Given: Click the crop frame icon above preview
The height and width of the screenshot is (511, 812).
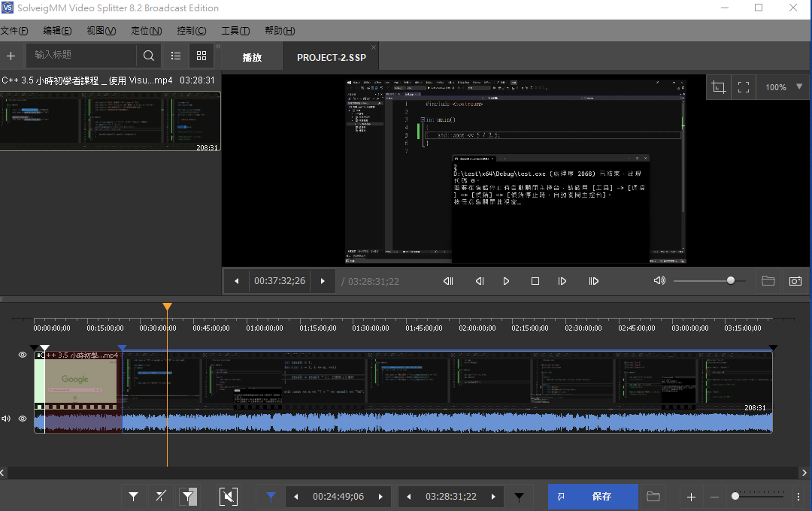Looking at the screenshot, I should point(718,87).
